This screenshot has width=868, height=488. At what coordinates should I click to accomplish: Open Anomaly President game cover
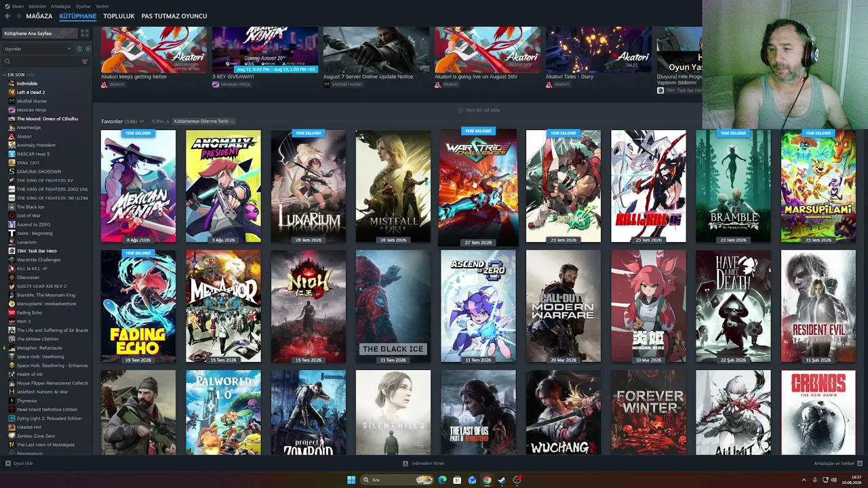click(223, 186)
